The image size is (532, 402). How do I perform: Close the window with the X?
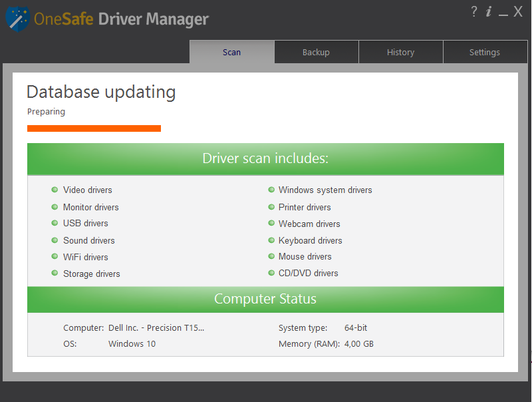pyautogui.click(x=518, y=12)
